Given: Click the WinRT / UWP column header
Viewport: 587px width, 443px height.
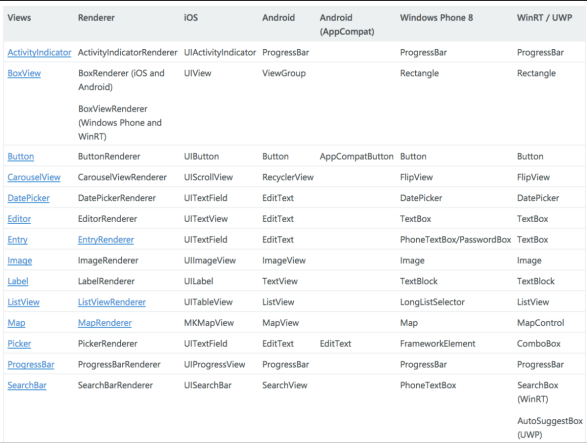Looking at the screenshot, I should click(545, 18).
